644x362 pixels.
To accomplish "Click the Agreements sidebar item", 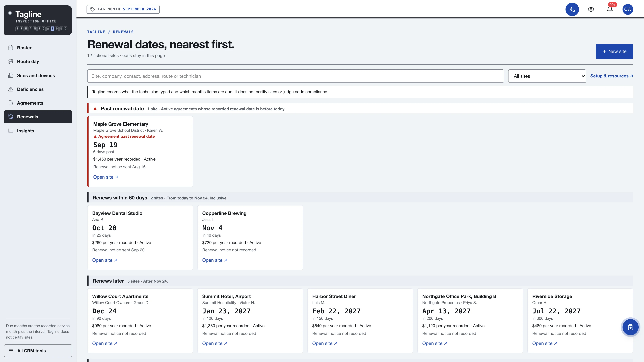I will click(38, 103).
